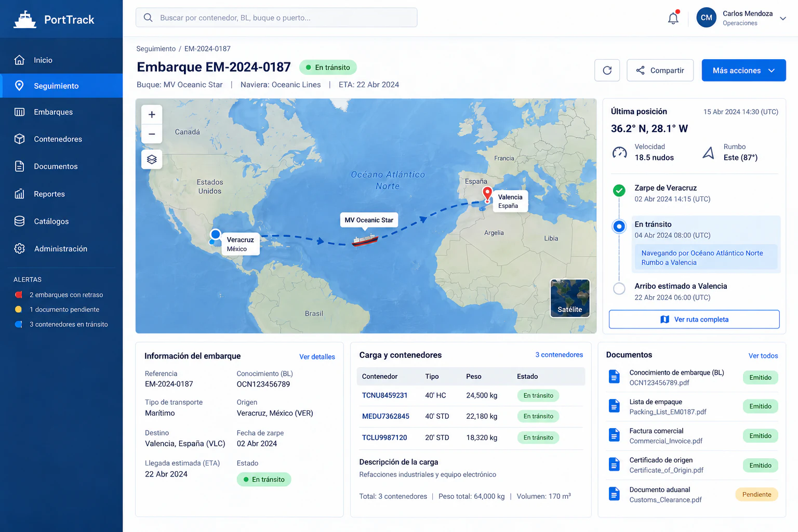Screen dimensions: 798x532
Task: Refresh the shipment tracking data
Action: [607, 70]
